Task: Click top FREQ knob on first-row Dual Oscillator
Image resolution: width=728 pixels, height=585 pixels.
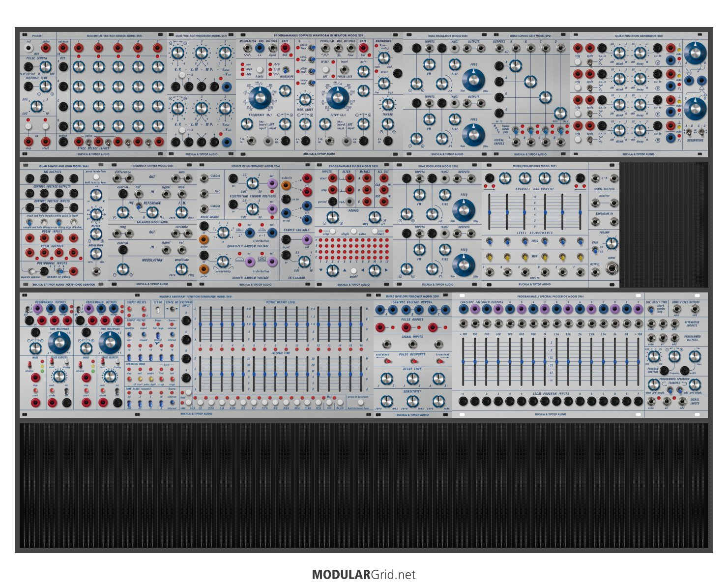Action: pos(473,79)
